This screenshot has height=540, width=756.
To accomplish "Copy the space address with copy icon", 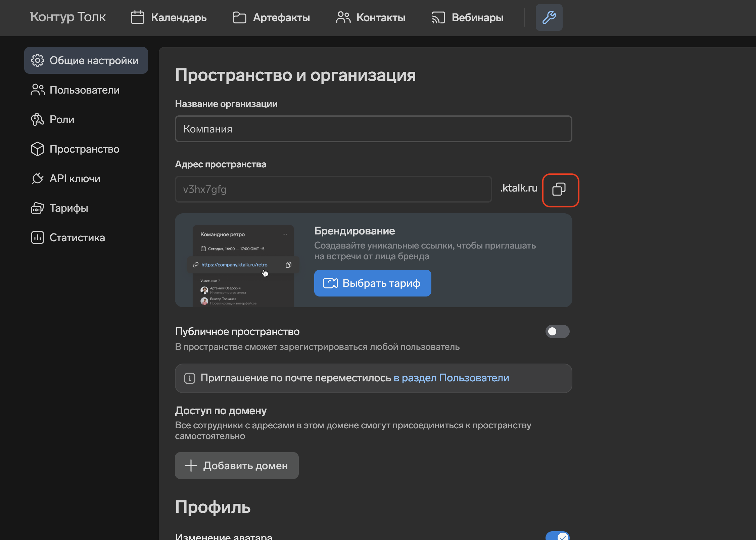I will (559, 189).
